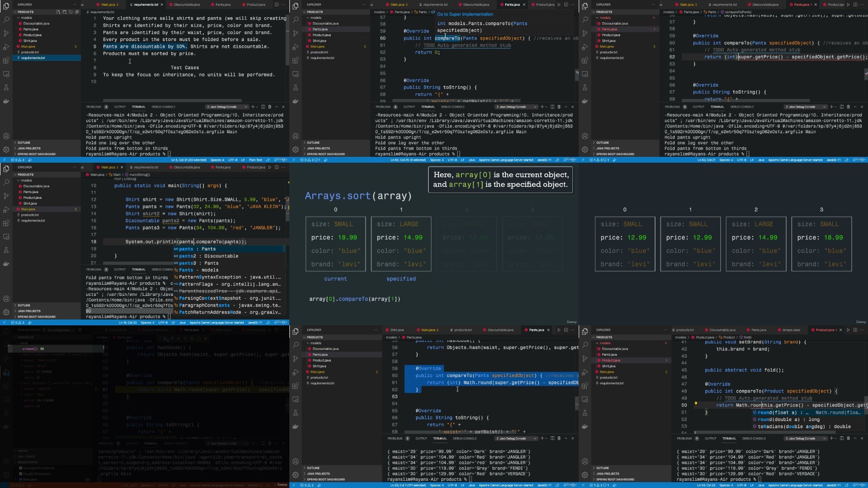Switch to the Arrays.class editor tab

click(x=791, y=330)
